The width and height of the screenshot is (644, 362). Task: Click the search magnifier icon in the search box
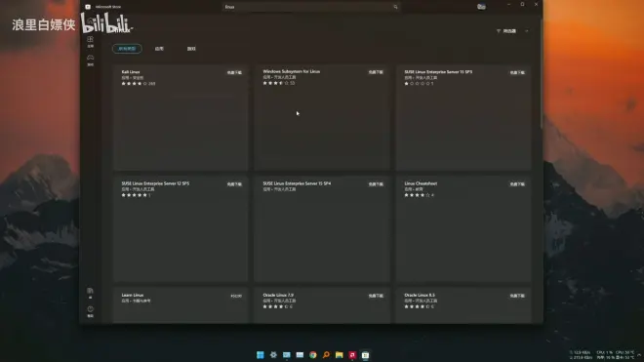coord(395,7)
